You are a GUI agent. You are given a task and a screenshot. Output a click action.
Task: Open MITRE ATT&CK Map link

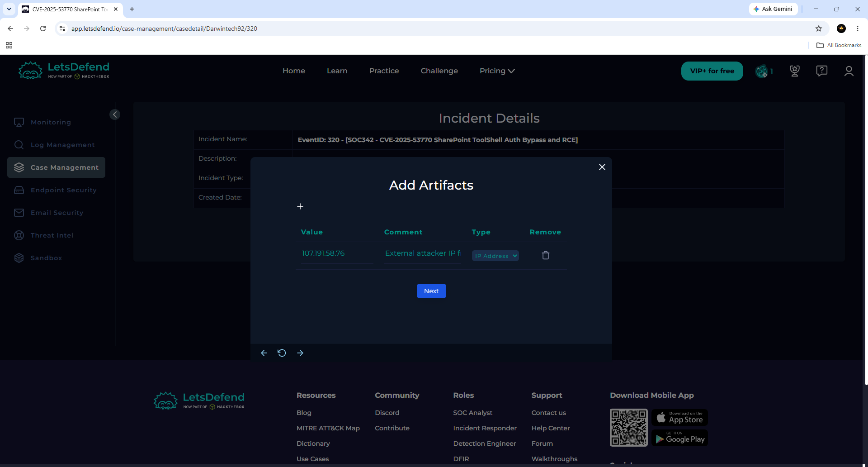[x=328, y=428]
